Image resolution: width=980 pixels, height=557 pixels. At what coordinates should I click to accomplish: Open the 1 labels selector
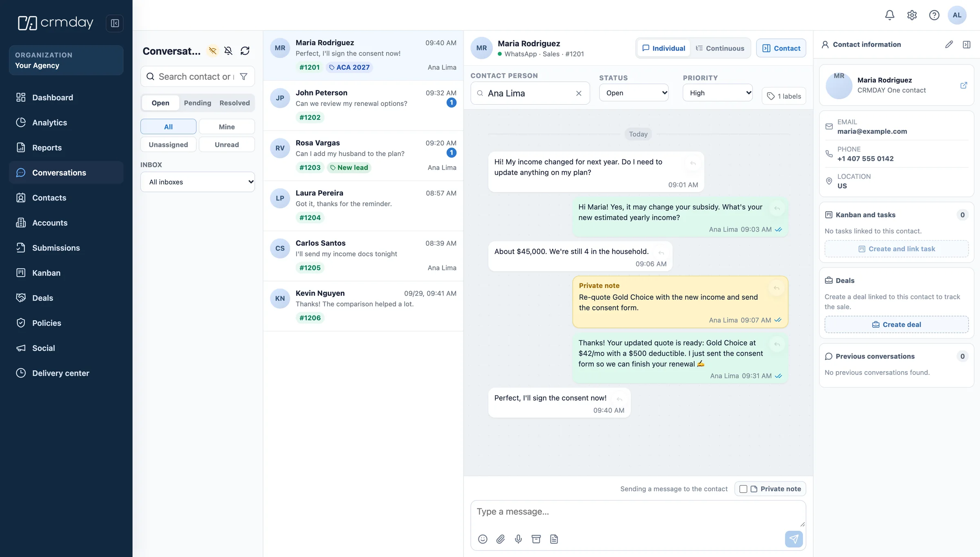coord(784,96)
